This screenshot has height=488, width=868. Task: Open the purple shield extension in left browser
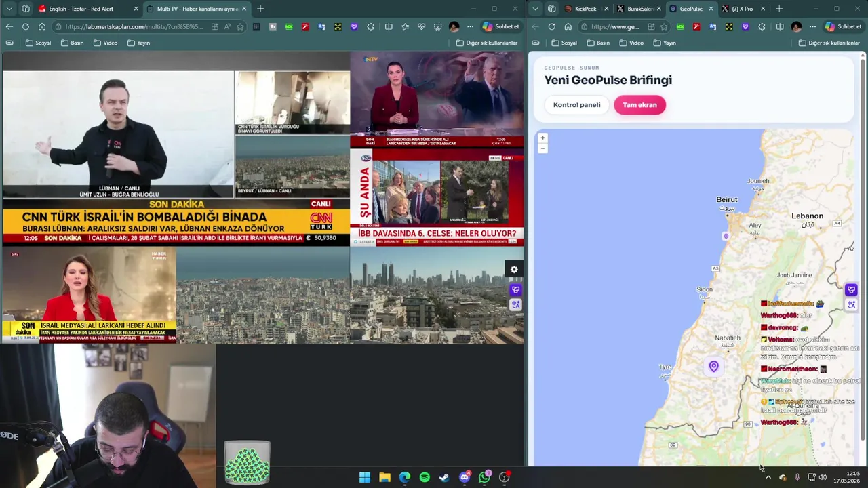coord(354,26)
